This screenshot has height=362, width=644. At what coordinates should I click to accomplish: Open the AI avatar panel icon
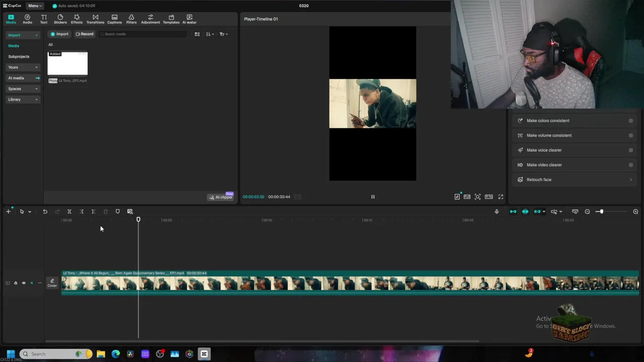189,19
